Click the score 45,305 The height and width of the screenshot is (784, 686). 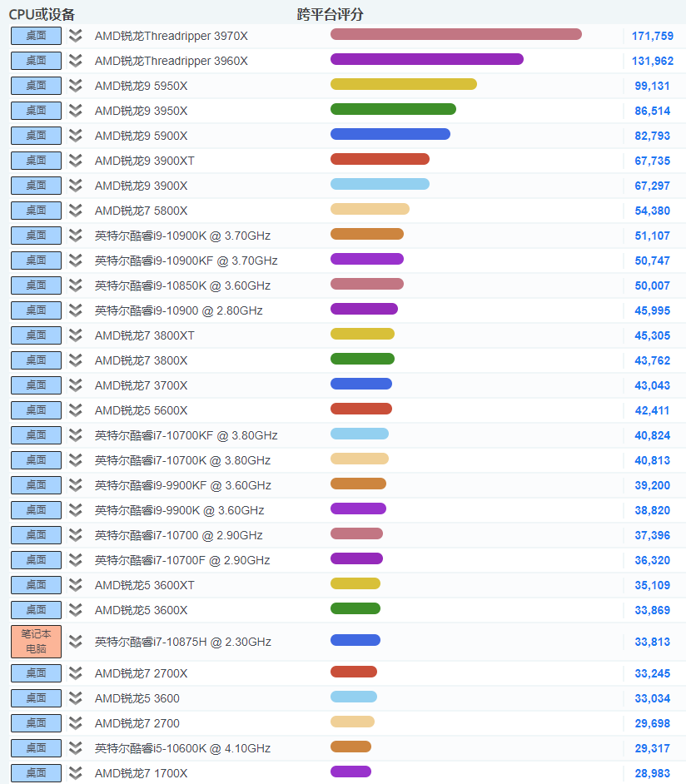click(652, 335)
